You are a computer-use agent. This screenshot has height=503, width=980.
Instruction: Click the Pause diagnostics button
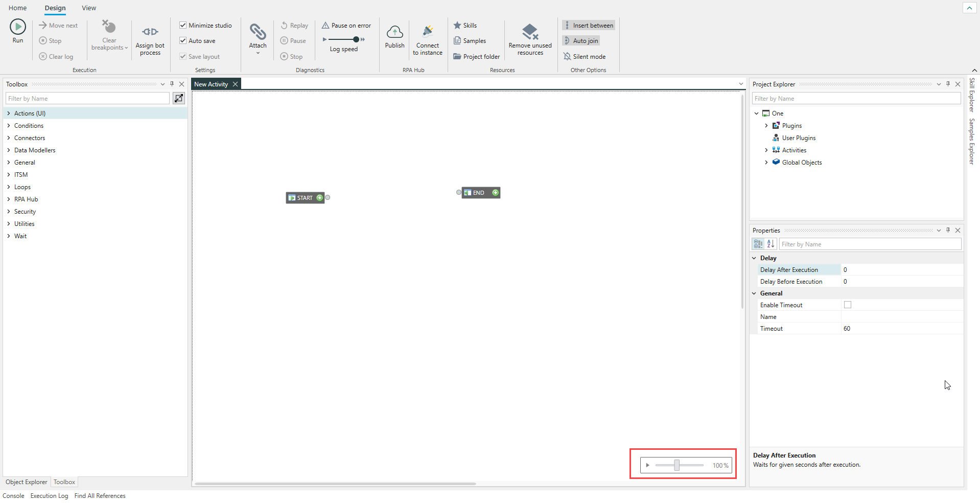(293, 41)
